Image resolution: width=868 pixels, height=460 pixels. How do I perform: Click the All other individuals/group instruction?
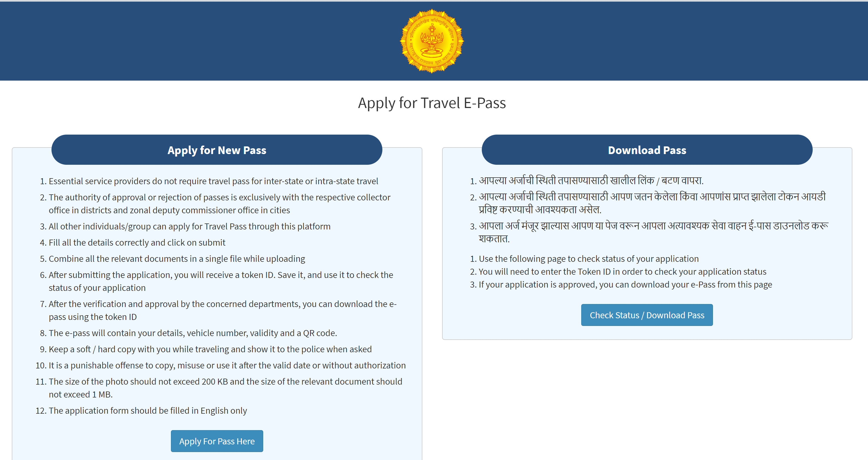coord(189,226)
